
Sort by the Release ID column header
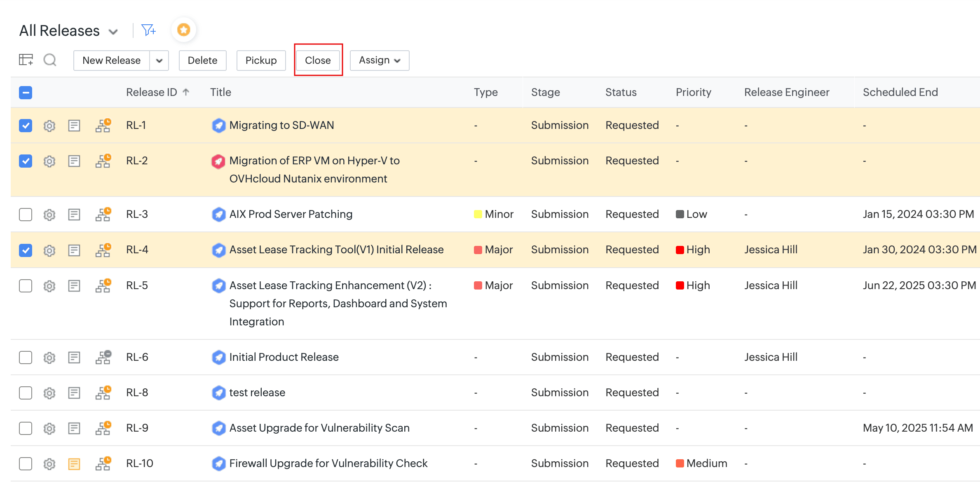[152, 92]
